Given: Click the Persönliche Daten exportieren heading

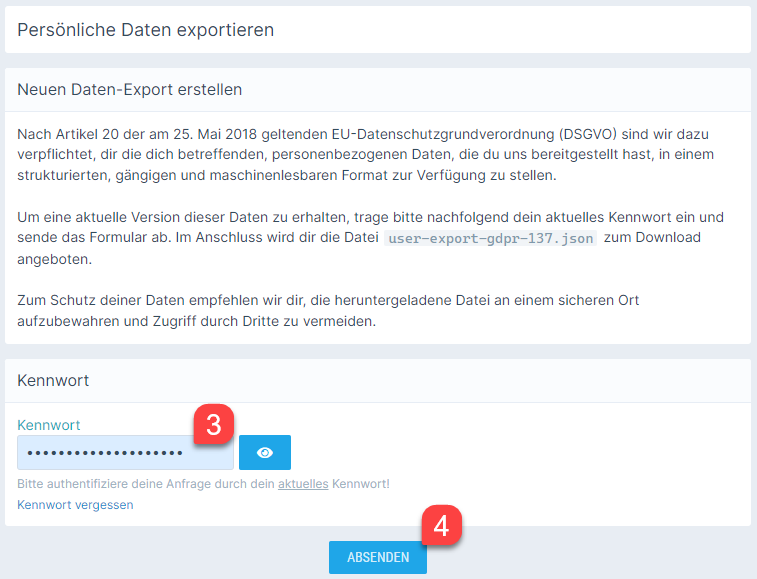Looking at the screenshot, I should tap(146, 30).
